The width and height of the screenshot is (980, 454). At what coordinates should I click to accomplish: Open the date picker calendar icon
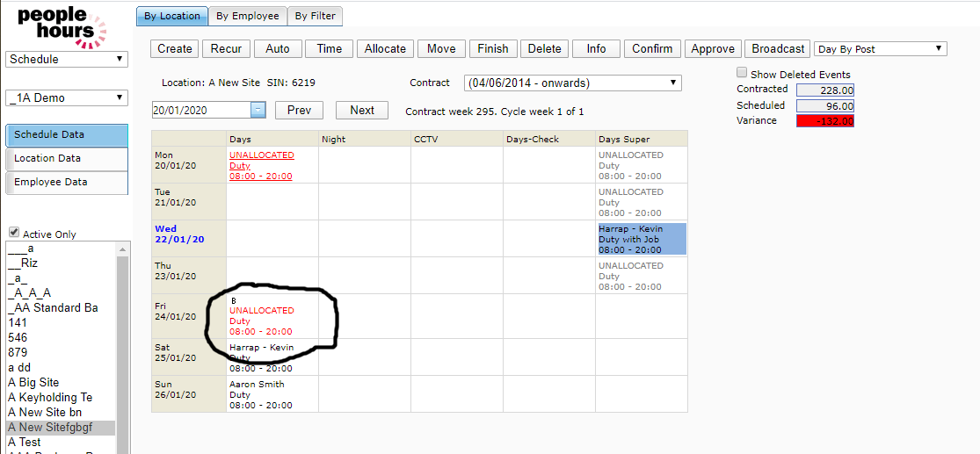258,110
